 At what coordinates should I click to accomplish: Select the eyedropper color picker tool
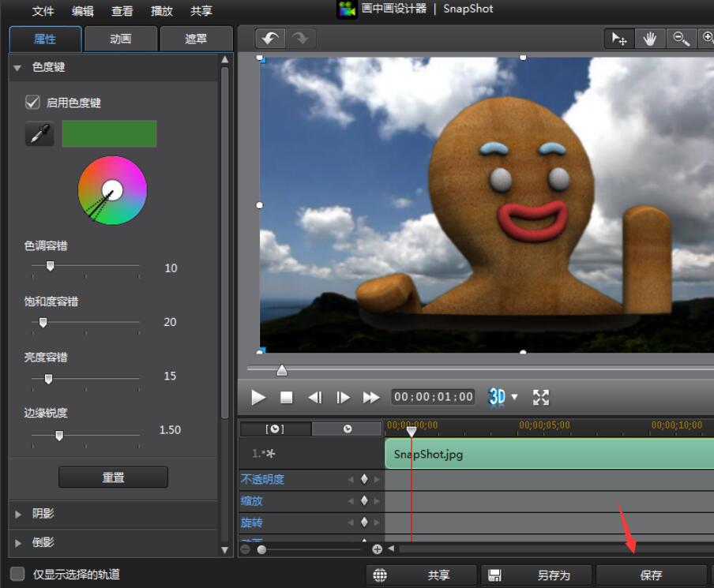[x=39, y=134]
